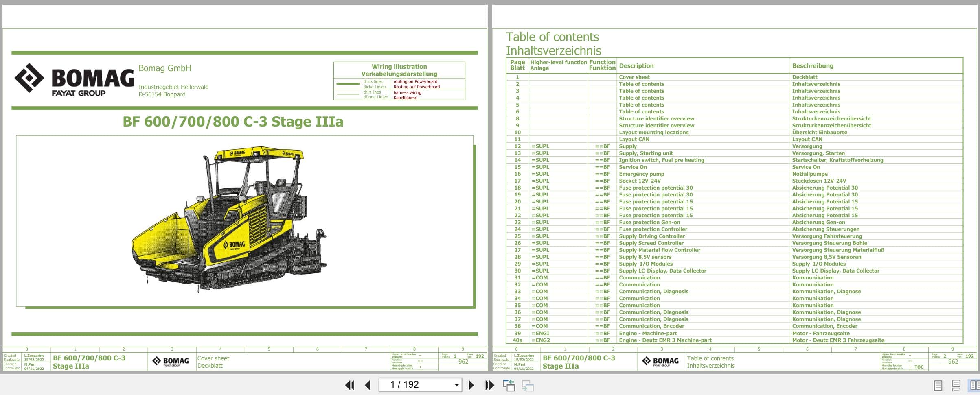
Task: Click 'D-56154 Boppard' address line
Action: point(162,94)
